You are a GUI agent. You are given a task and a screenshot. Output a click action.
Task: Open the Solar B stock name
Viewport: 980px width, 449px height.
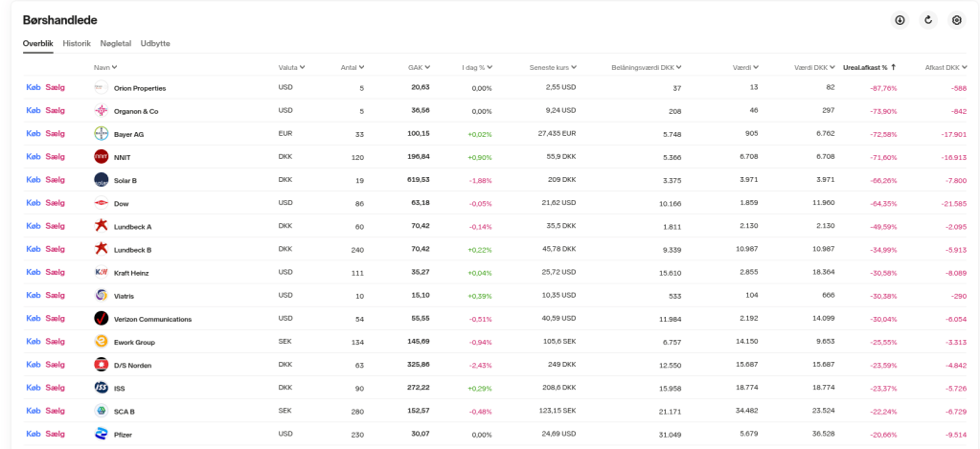tap(125, 180)
